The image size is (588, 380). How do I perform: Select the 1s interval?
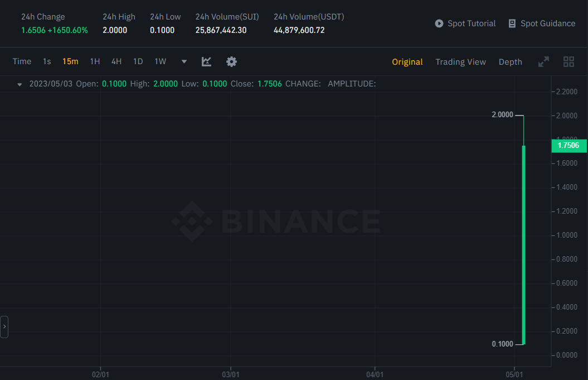pyautogui.click(x=47, y=61)
